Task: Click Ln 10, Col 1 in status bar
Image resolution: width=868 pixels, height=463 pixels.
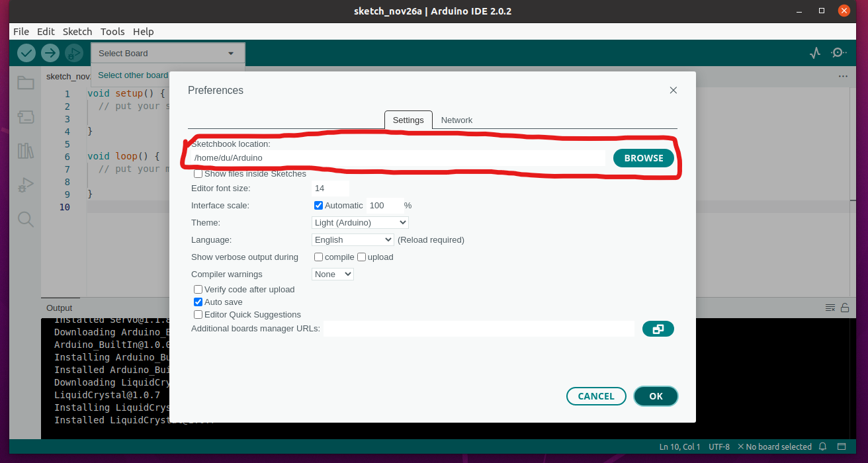Action: click(680, 447)
